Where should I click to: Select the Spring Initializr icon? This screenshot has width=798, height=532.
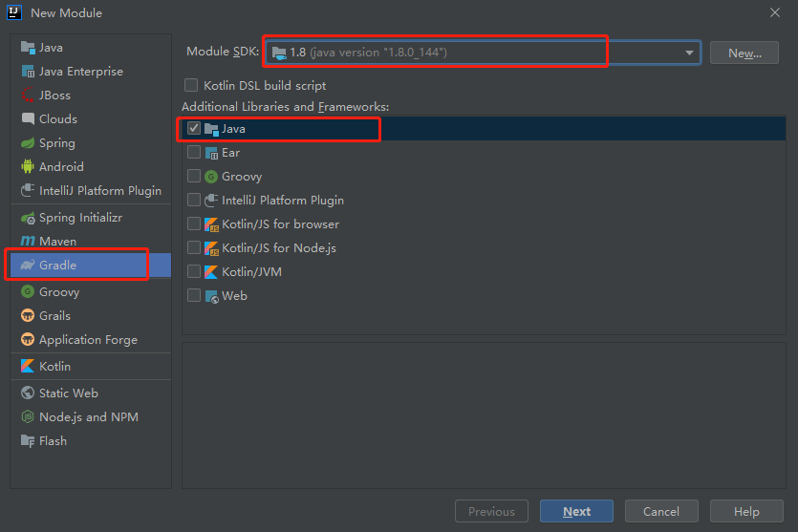coord(28,218)
